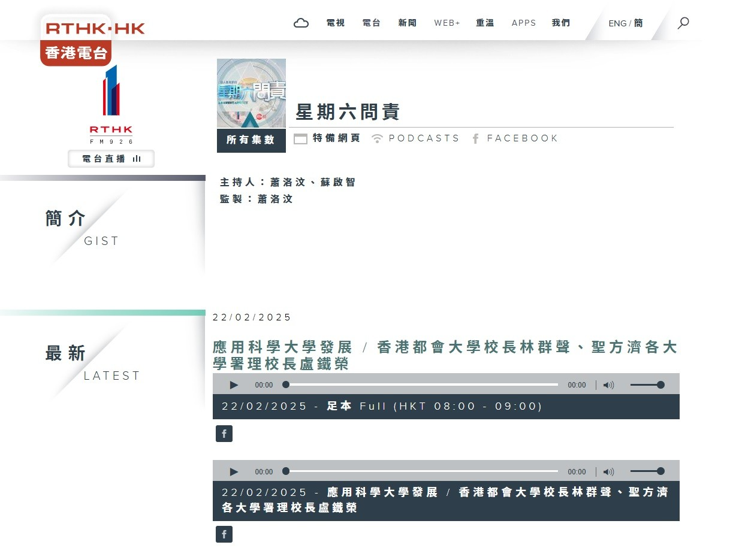Click the 主持人:蕭洛汶、蘇啟智 line

click(x=288, y=182)
